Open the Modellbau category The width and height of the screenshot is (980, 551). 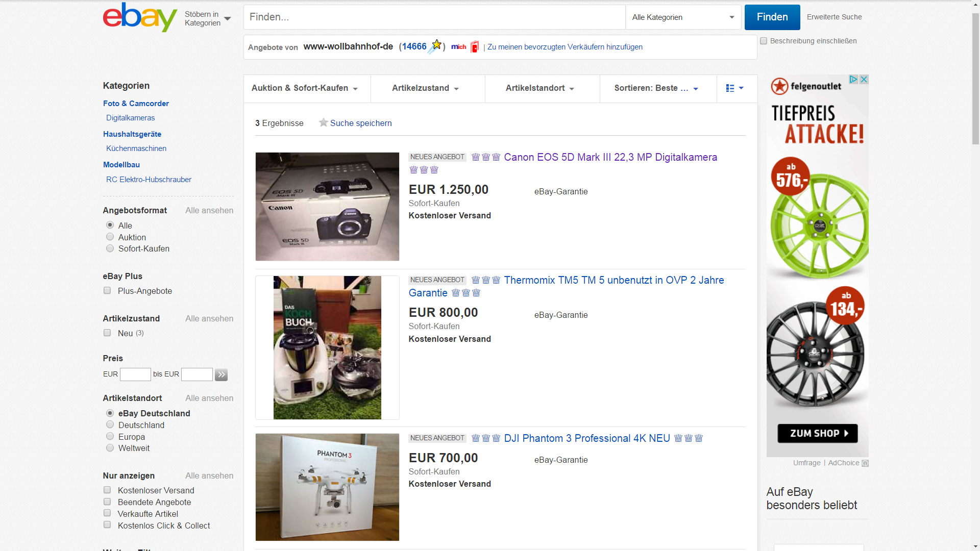pyautogui.click(x=121, y=165)
